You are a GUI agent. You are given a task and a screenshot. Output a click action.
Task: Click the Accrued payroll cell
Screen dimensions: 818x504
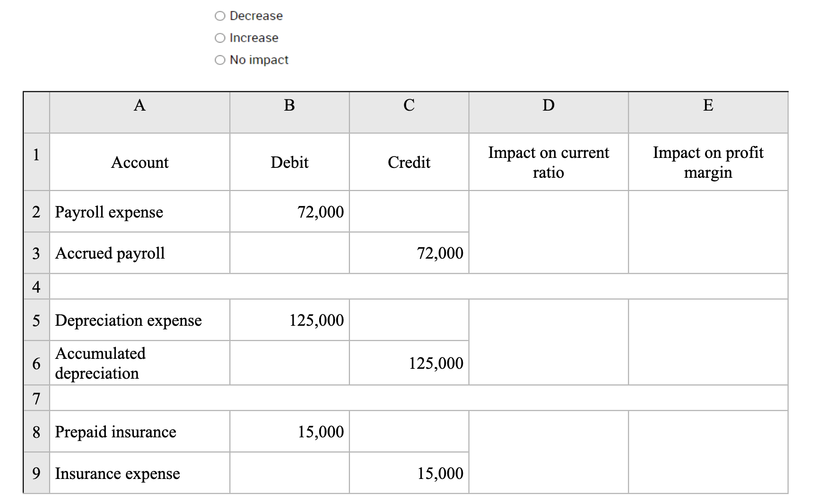pos(139,253)
